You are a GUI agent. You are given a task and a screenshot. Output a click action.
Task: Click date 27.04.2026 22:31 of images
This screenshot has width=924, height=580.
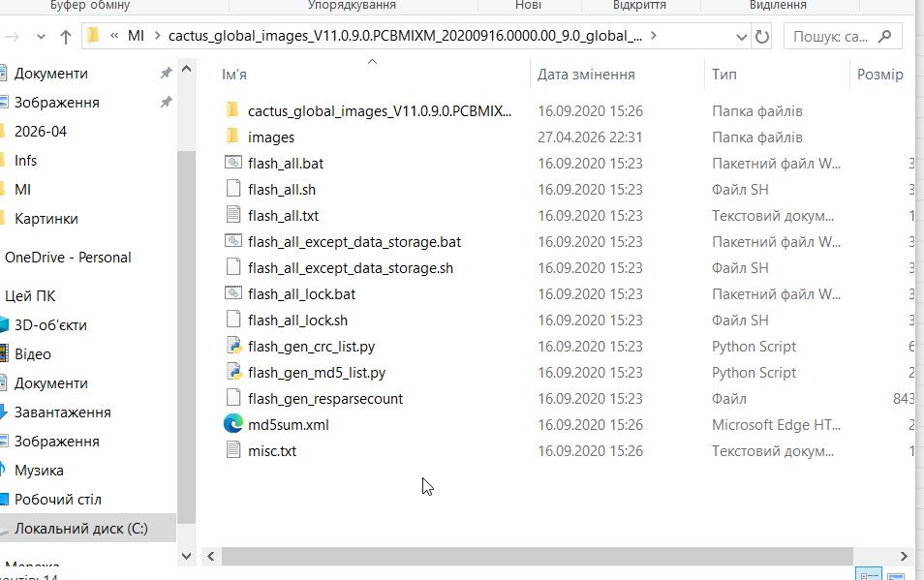click(x=590, y=137)
